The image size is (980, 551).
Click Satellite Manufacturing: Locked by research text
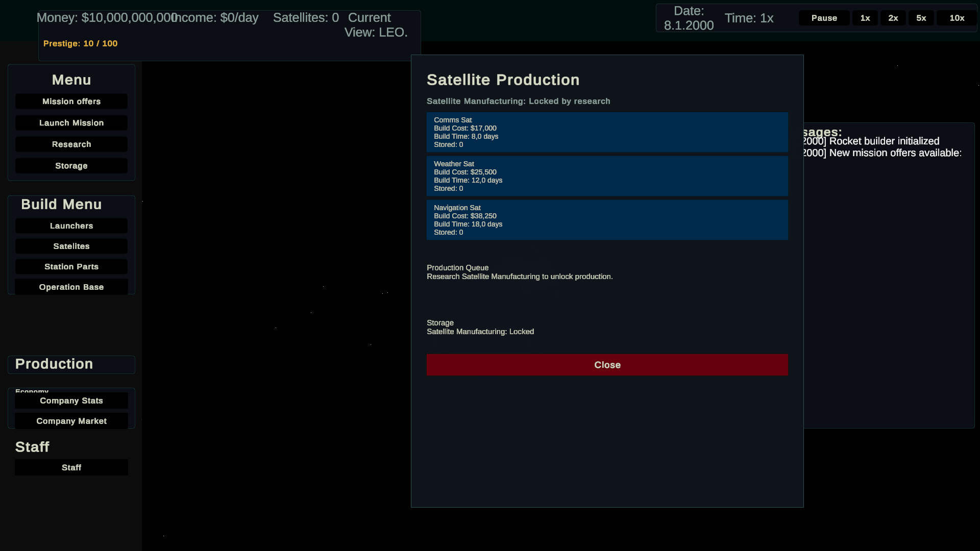pyautogui.click(x=518, y=102)
